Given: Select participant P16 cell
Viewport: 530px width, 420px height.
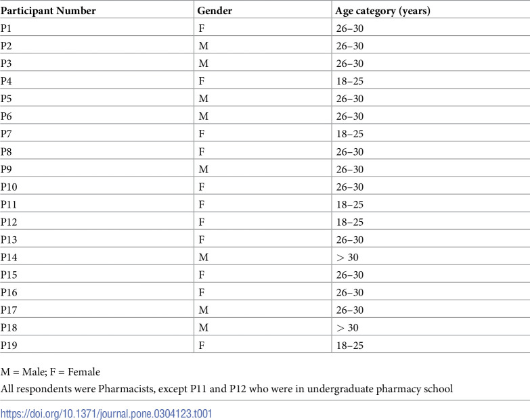Looking at the screenshot, I should (9, 292).
